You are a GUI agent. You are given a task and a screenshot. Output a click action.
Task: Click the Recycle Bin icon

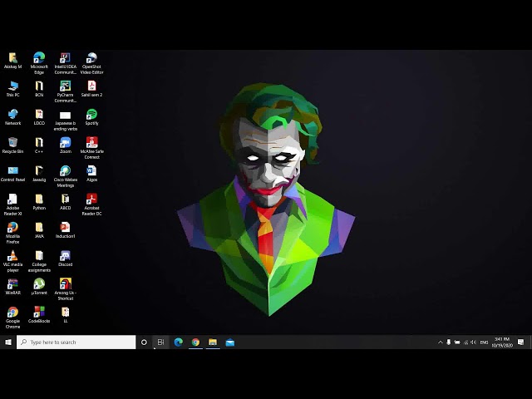coord(13,145)
